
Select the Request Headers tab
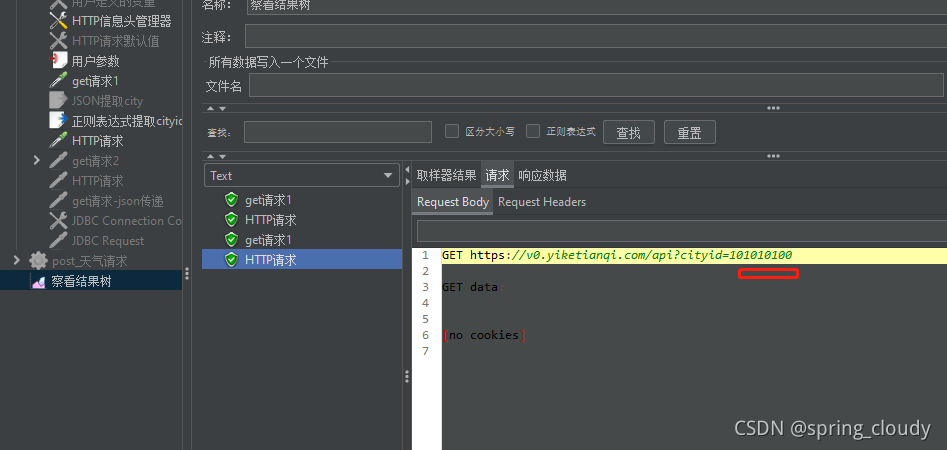[x=542, y=202]
